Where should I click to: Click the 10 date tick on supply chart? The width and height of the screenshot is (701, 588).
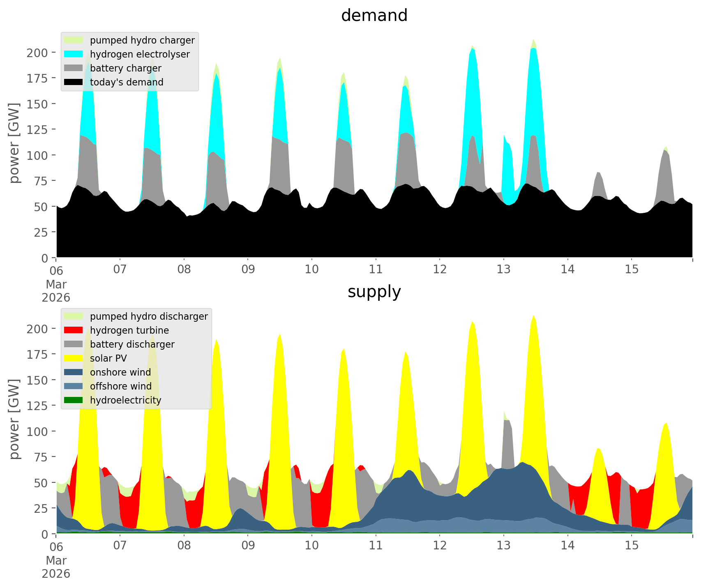point(311,546)
